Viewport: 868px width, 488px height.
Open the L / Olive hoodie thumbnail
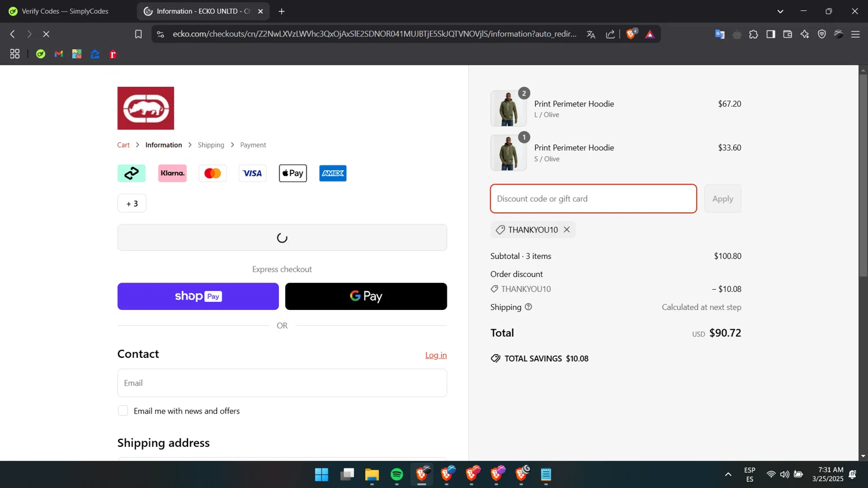508,108
